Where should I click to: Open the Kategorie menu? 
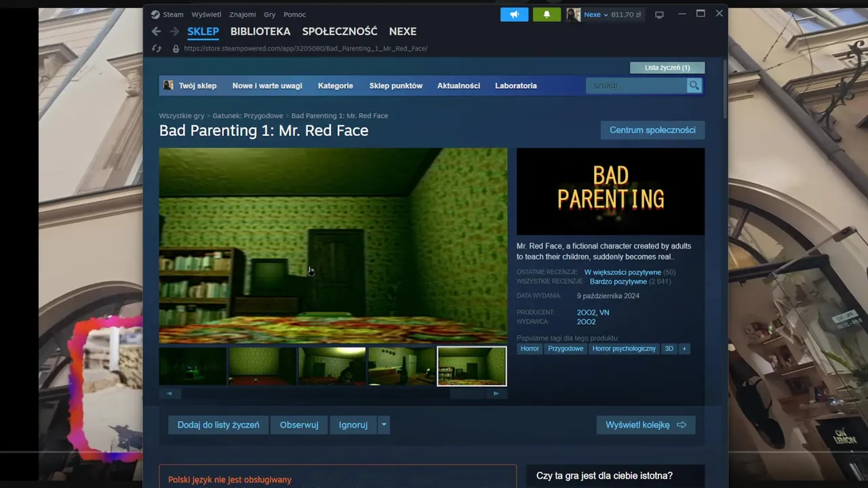click(x=336, y=85)
